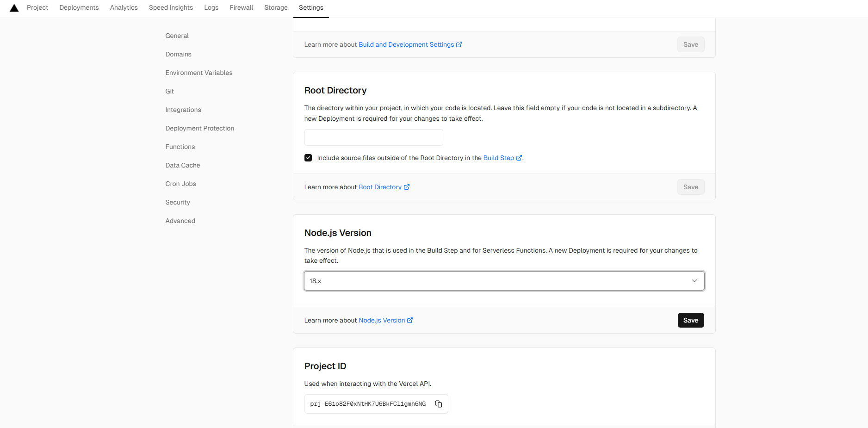Screen dimensions: 868x428
Task: Go to Cron Jobs settings
Action: 180,184
